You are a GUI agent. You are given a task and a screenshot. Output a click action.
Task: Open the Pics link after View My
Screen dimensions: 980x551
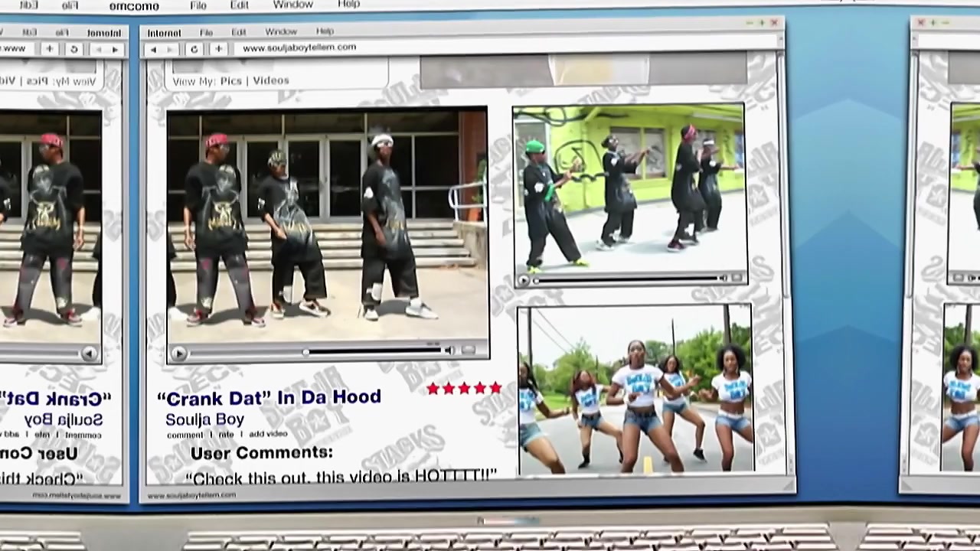point(230,81)
